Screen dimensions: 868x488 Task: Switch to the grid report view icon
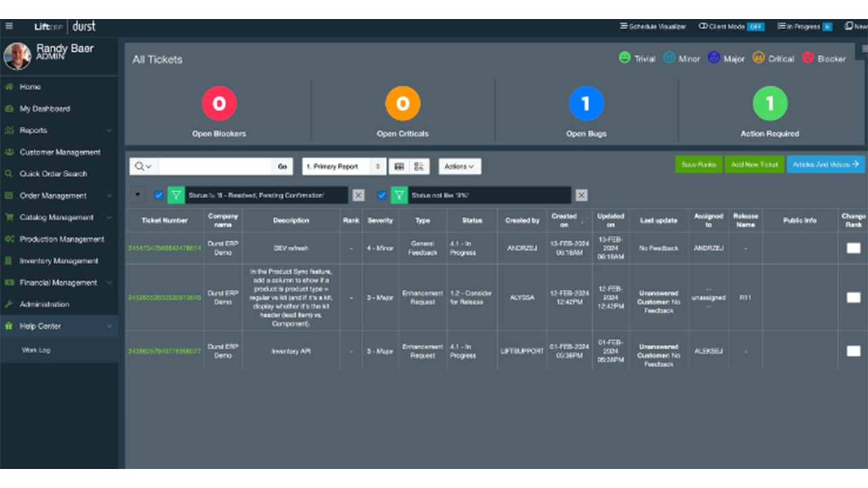(x=399, y=166)
